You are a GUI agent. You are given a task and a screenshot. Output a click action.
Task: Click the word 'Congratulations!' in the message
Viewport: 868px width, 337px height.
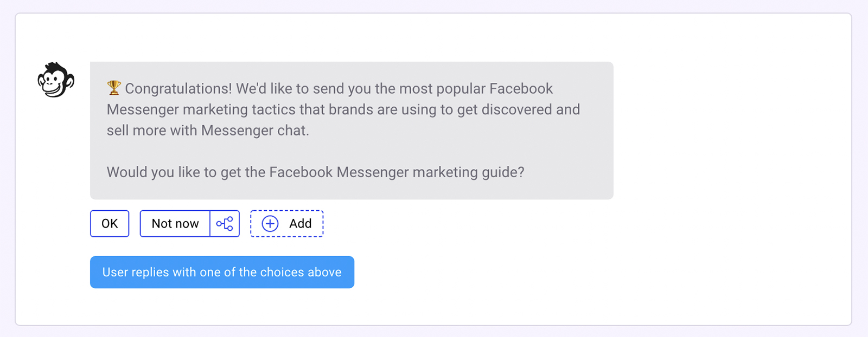[x=178, y=88]
